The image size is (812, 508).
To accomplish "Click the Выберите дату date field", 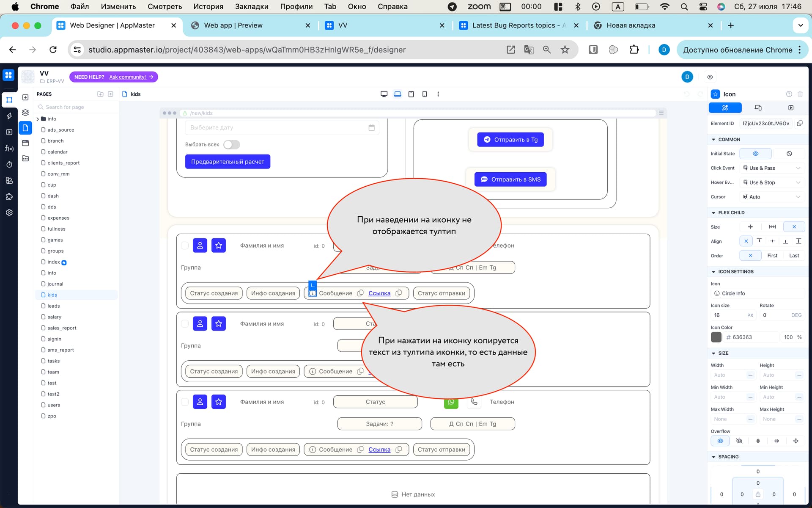I will pos(282,127).
